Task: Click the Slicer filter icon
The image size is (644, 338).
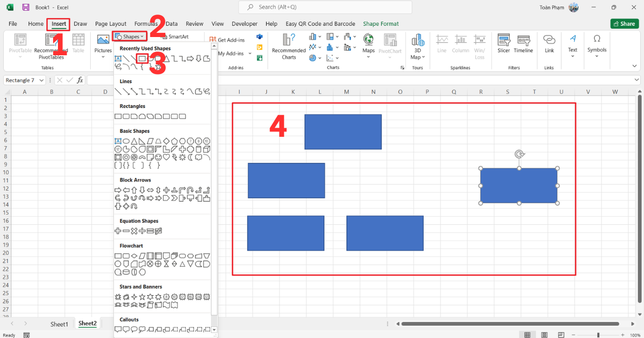Action: click(x=503, y=44)
